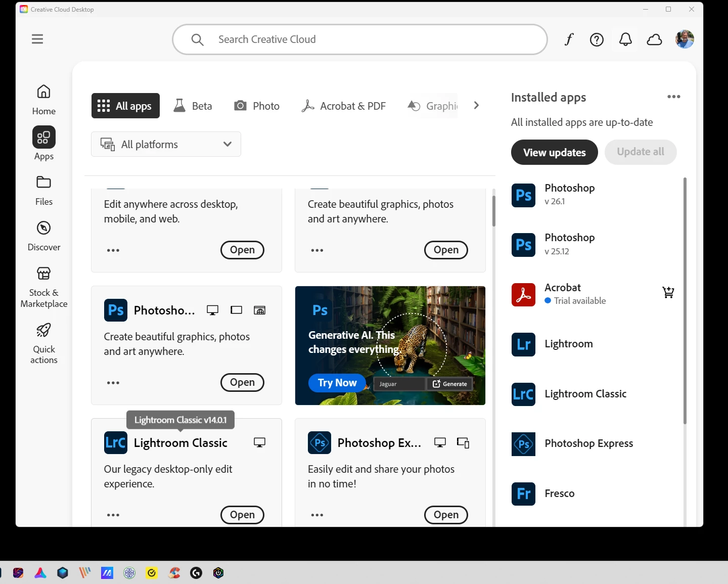
Task: Click the Lightroom icon in Installed apps
Action: (523, 344)
